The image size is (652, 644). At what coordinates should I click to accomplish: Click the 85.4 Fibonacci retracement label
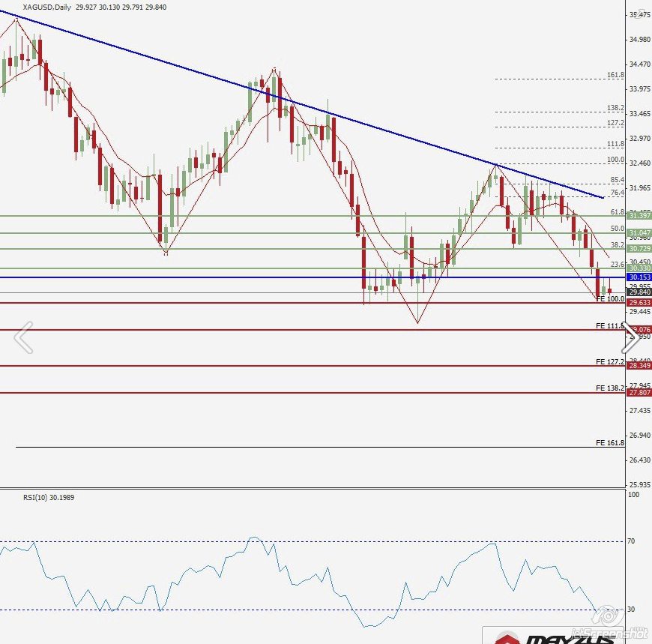[617, 180]
